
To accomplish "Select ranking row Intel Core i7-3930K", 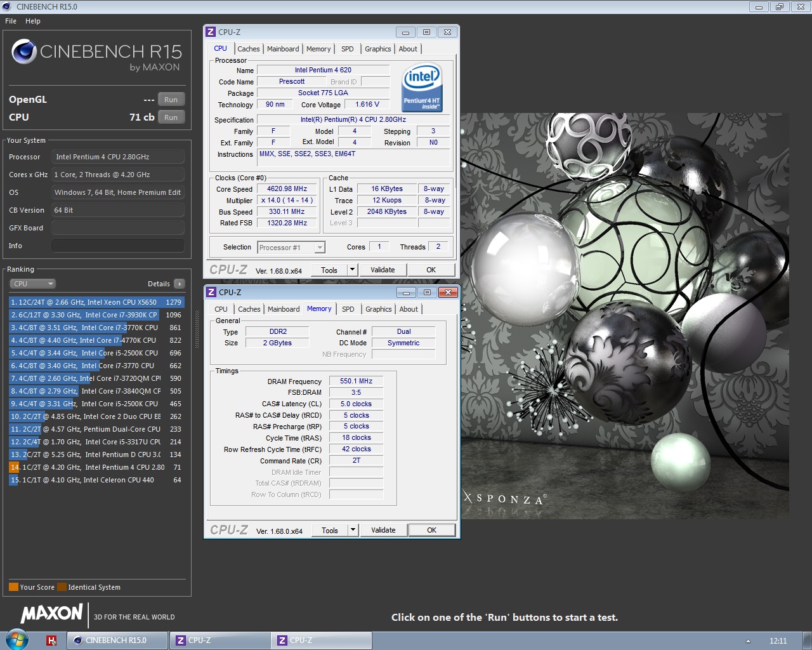I will [x=96, y=315].
